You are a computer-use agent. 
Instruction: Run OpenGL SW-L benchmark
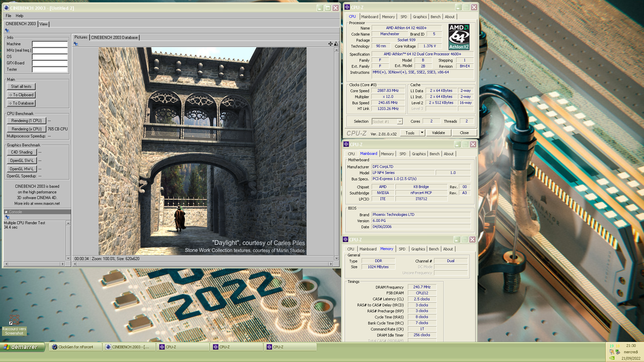(22, 161)
